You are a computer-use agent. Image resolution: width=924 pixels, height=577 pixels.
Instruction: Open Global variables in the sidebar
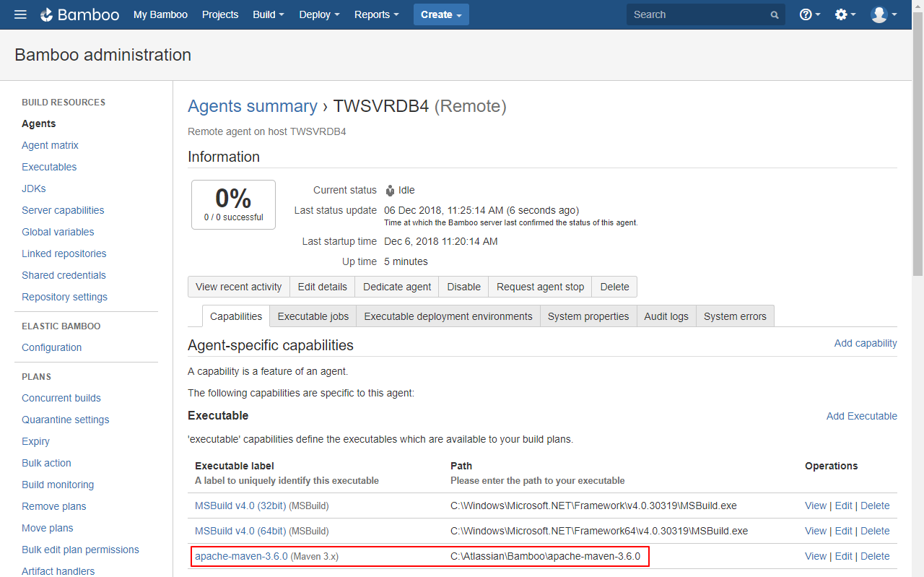click(58, 232)
